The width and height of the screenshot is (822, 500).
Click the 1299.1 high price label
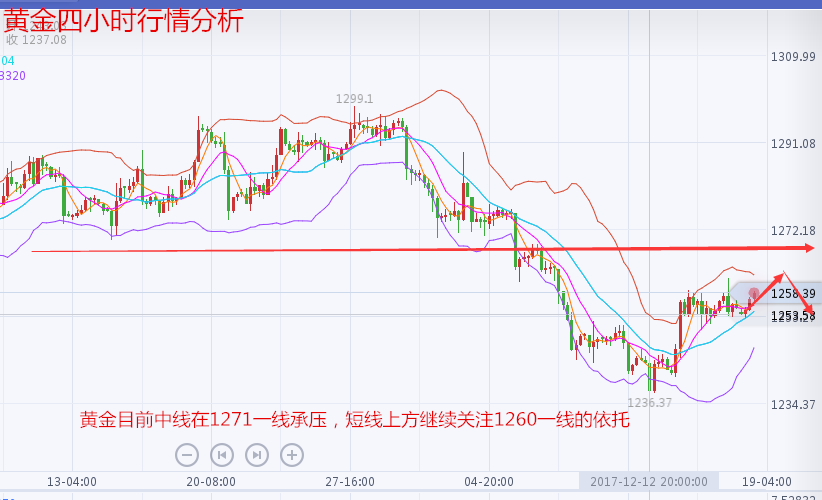[354, 99]
